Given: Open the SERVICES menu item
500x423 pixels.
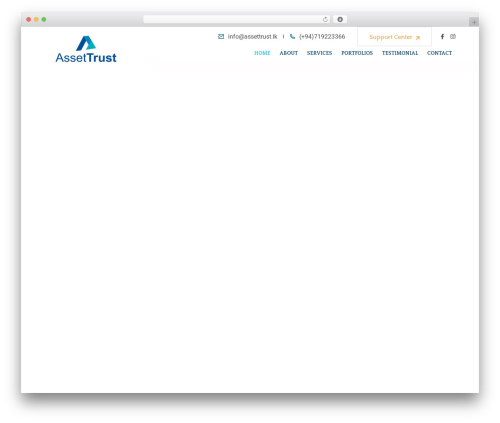Looking at the screenshot, I should coord(319,53).
